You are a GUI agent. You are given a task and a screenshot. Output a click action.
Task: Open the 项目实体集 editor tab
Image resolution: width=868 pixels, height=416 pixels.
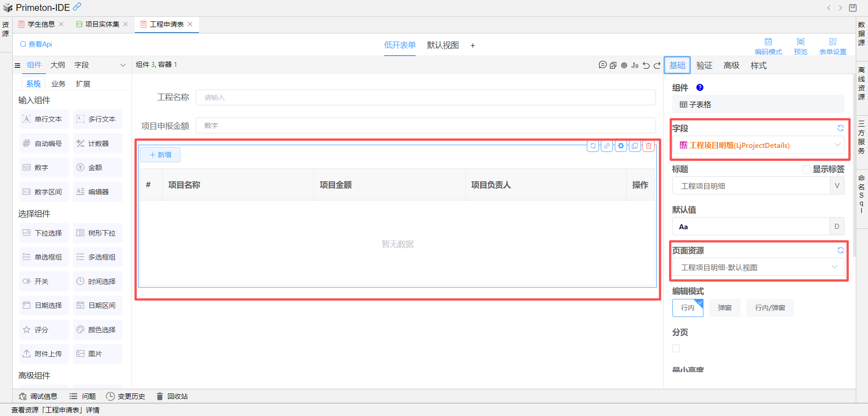pyautogui.click(x=102, y=24)
